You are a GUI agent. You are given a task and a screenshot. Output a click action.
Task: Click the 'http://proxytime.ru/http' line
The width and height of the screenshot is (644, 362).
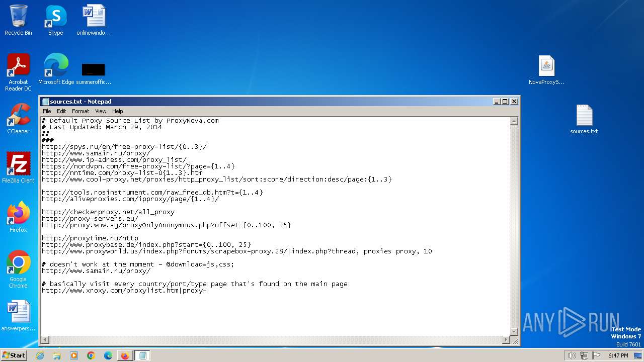[90, 238]
